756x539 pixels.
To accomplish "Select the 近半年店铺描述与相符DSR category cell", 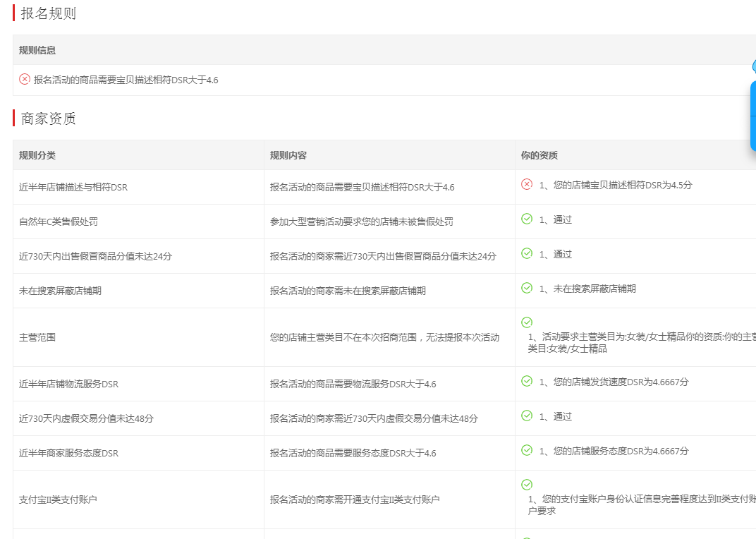I will click(73, 188).
